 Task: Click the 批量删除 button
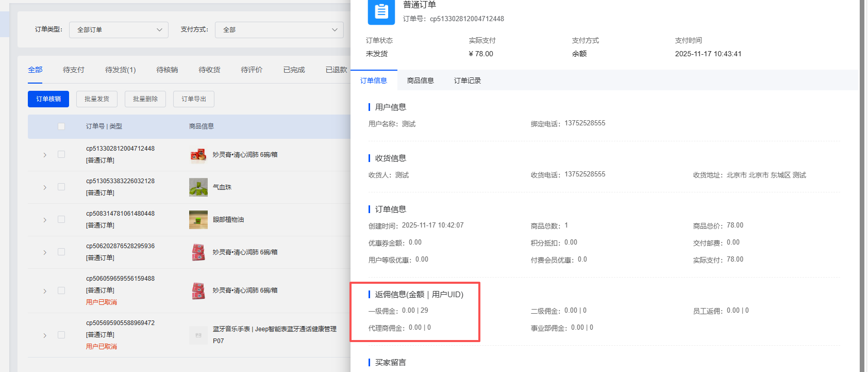[x=145, y=99]
